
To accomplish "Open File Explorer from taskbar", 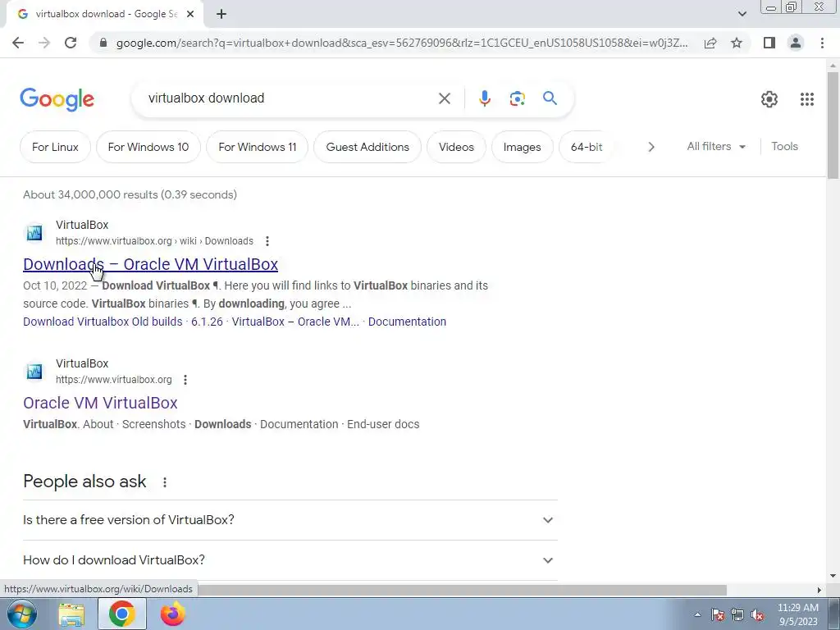I will click(x=71, y=614).
